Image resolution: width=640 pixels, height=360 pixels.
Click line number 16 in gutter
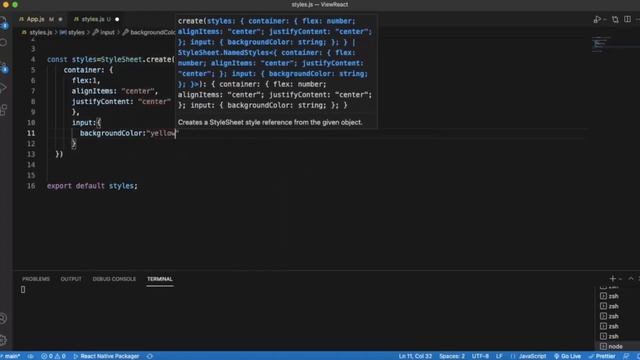point(31,186)
